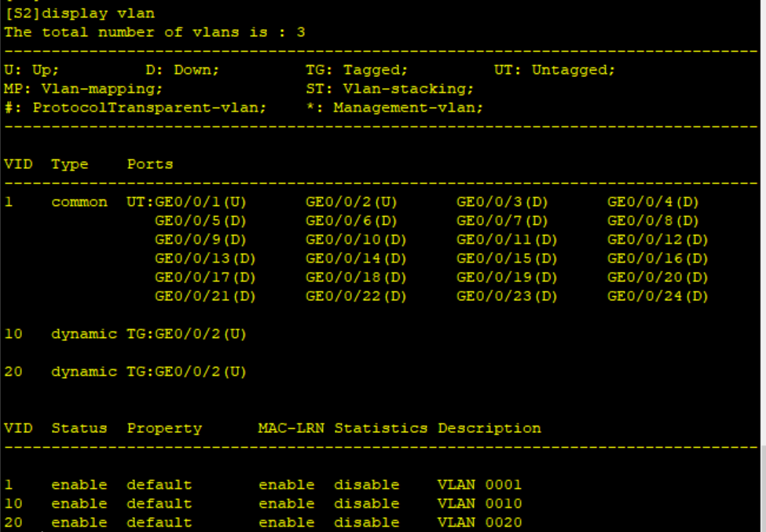The image size is (766, 532).
Task: Click the 'Ports' column header
Action: [x=150, y=164]
